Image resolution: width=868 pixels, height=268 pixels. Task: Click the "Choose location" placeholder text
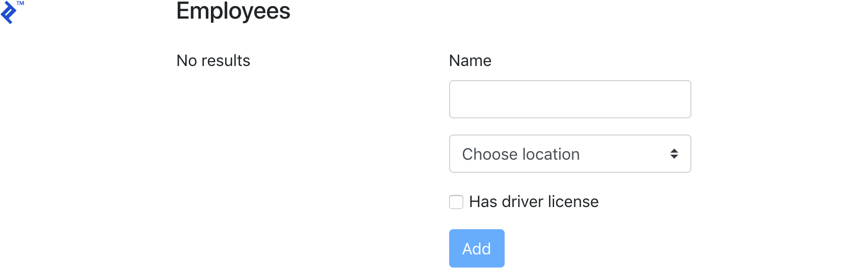521,154
